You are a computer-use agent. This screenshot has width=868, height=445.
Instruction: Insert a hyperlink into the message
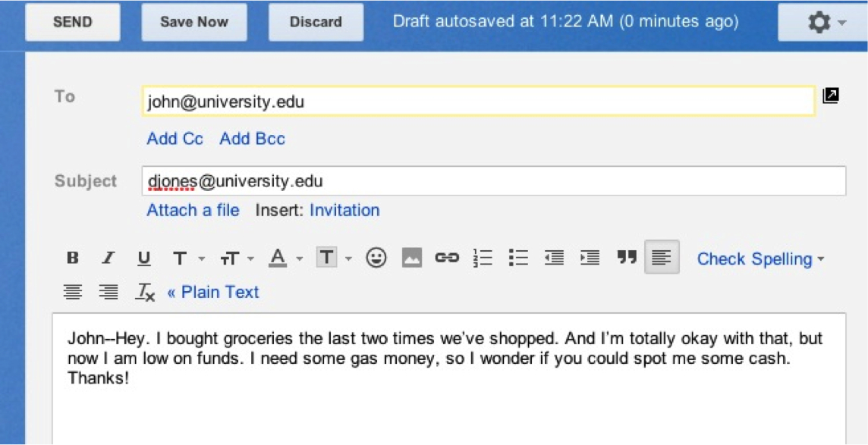tap(447, 258)
